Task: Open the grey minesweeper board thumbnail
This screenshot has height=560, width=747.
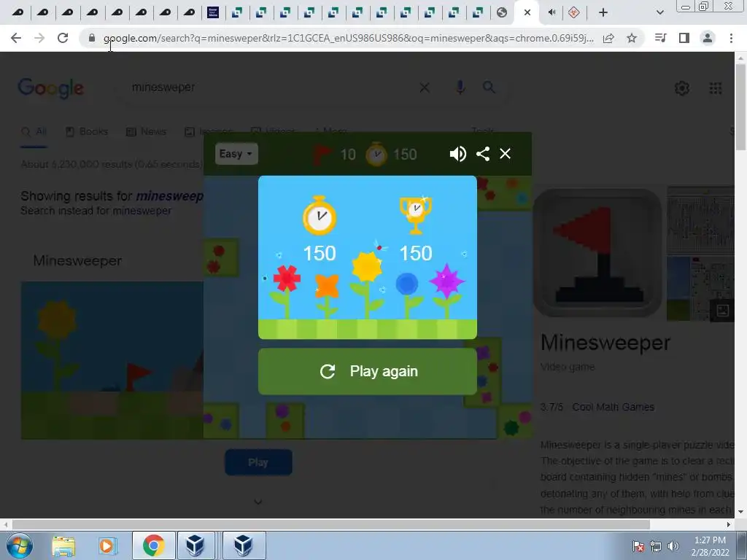Action: (x=701, y=219)
